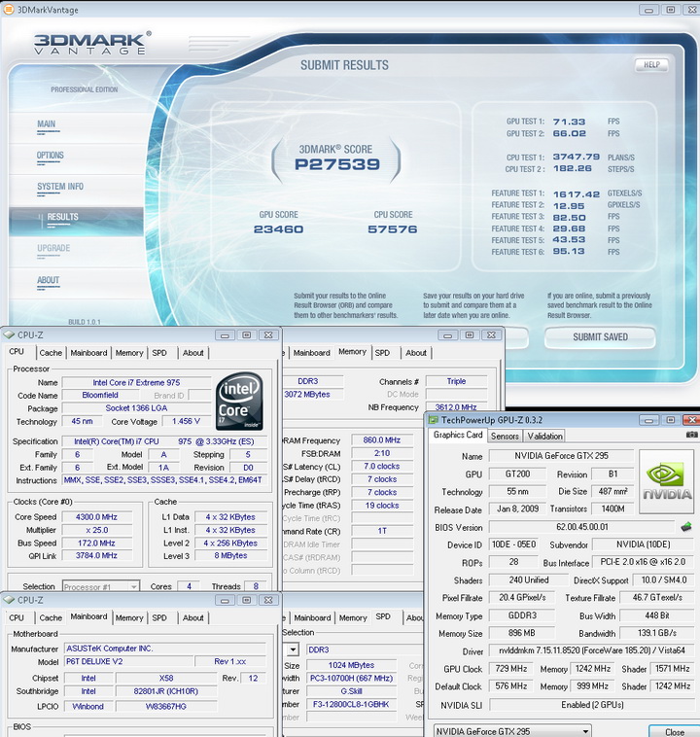Close the top CPU-Z processor window
This screenshot has width=700, height=737.
pos(268,334)
